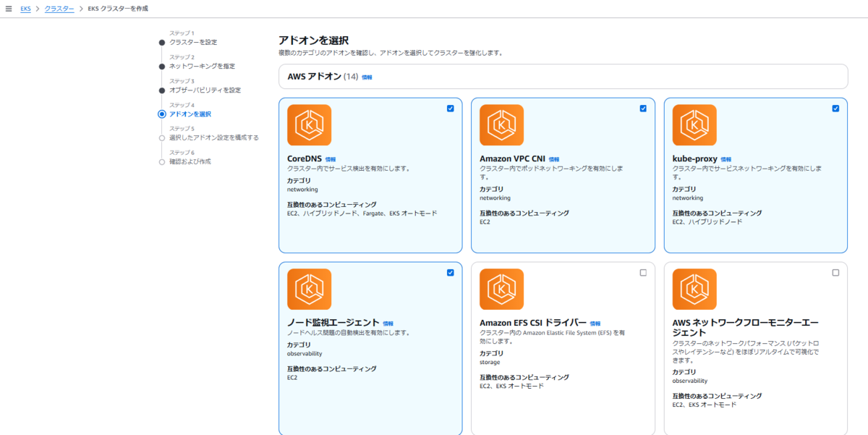Open the 情報 link beside ノード監視エージェント
This screenshot has width=868, height=435.
pos(388,324)
